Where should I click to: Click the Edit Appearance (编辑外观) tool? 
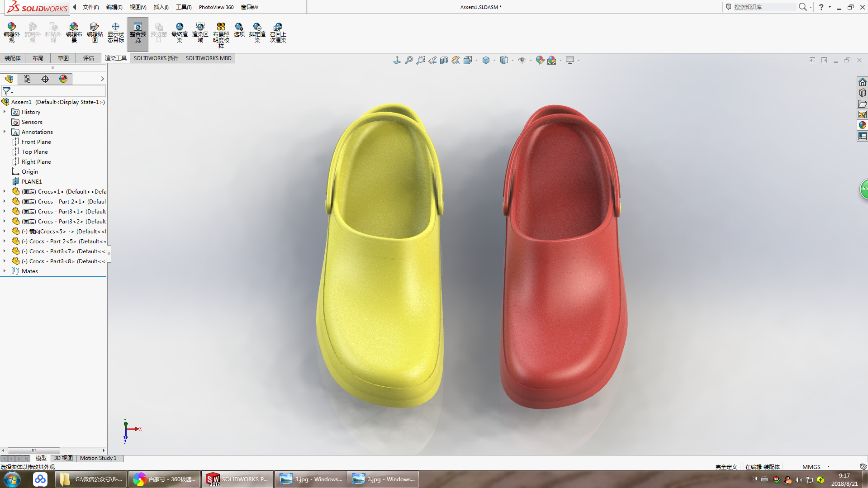click(x=12, y=33)
